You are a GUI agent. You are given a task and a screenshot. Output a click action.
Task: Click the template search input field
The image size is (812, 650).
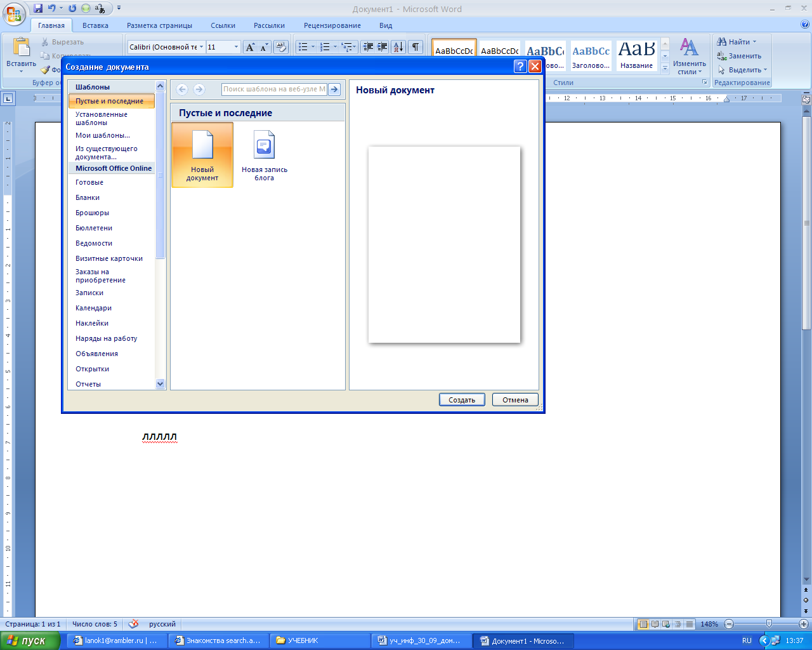pos(274,90)
